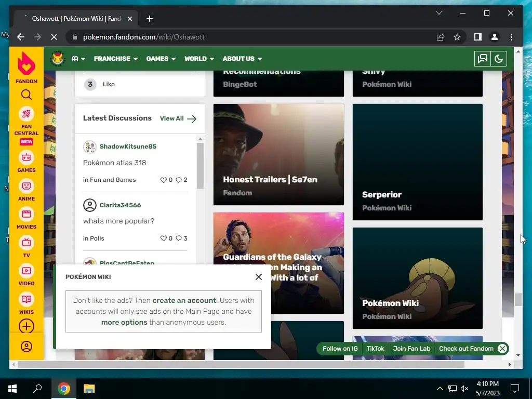532x399 pixels.
Task: Click the Fandom sidebar search icon
Action: (x=26, y=95)
